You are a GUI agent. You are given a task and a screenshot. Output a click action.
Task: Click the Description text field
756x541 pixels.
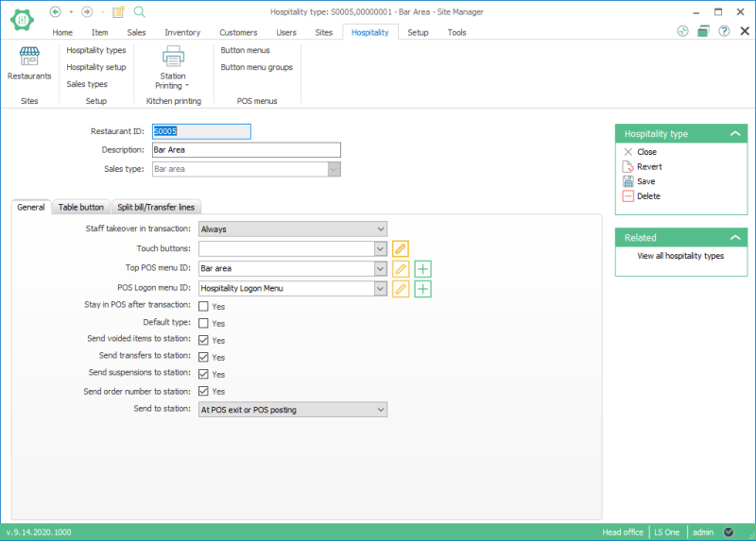tap(247, 150)
